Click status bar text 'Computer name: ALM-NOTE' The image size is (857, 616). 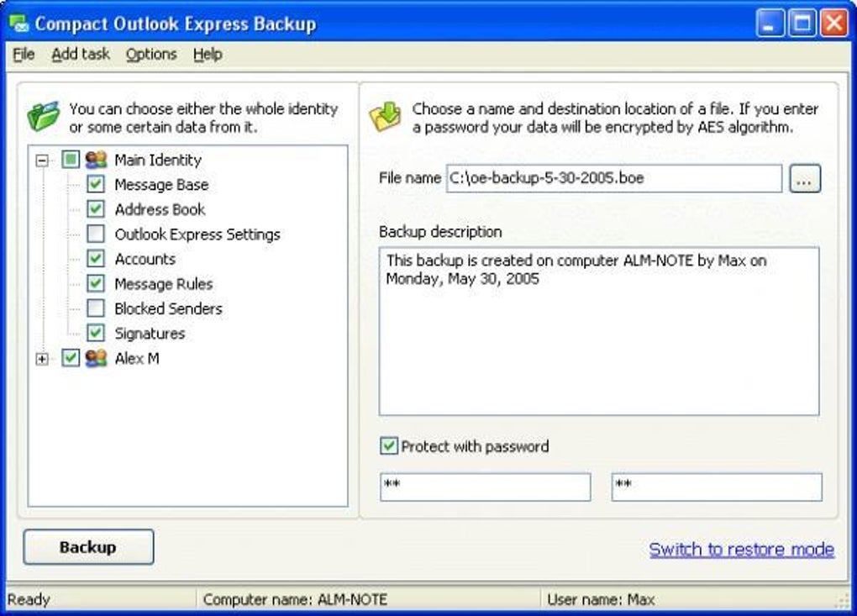[295, 599]
